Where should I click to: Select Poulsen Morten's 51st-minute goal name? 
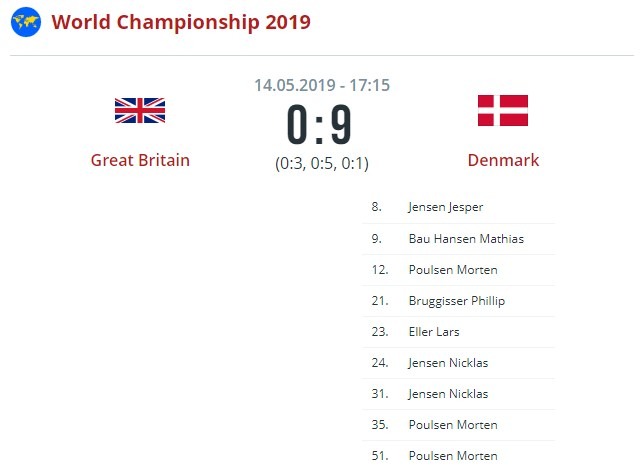point(453,456)
